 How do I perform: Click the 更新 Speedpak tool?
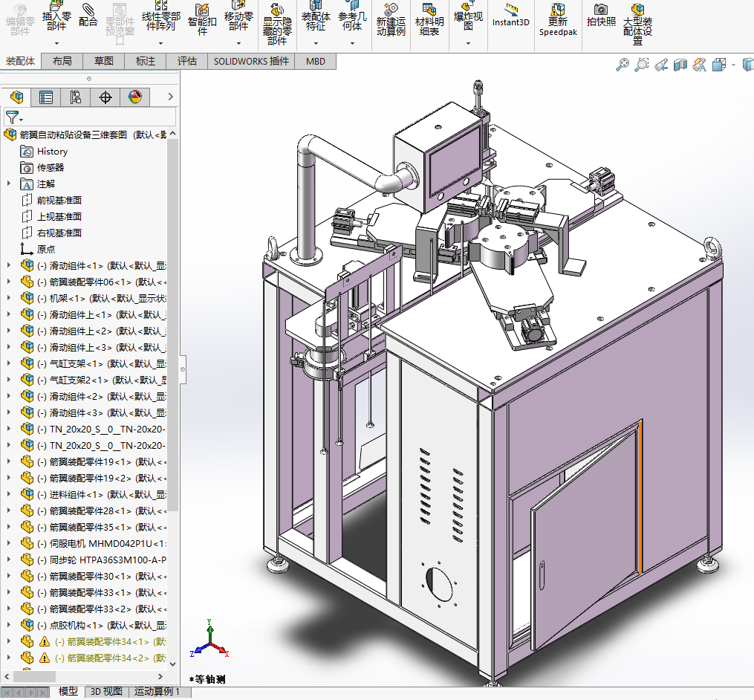[557, 19]
